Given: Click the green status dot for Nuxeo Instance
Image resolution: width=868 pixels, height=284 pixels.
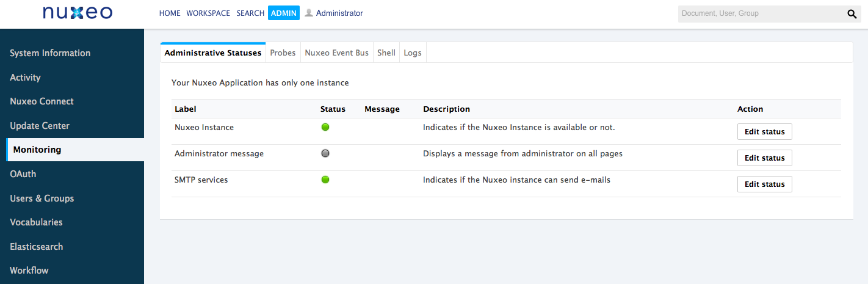Looking at the screenshot, I should (325, 127).
